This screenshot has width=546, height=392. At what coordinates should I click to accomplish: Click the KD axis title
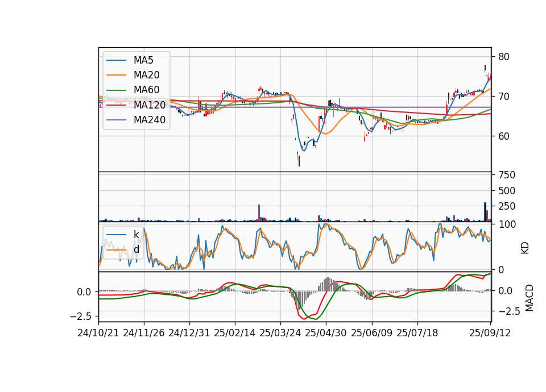pos(525,248)
